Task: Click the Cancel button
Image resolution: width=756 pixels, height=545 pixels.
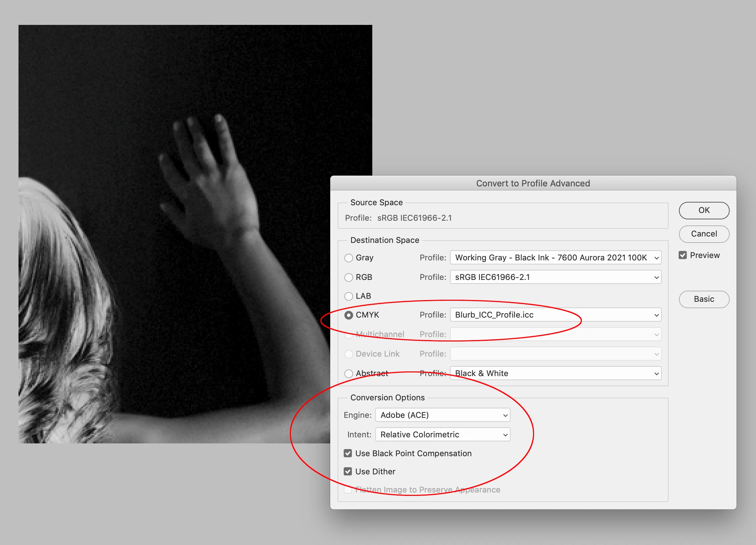Action: 704,234
